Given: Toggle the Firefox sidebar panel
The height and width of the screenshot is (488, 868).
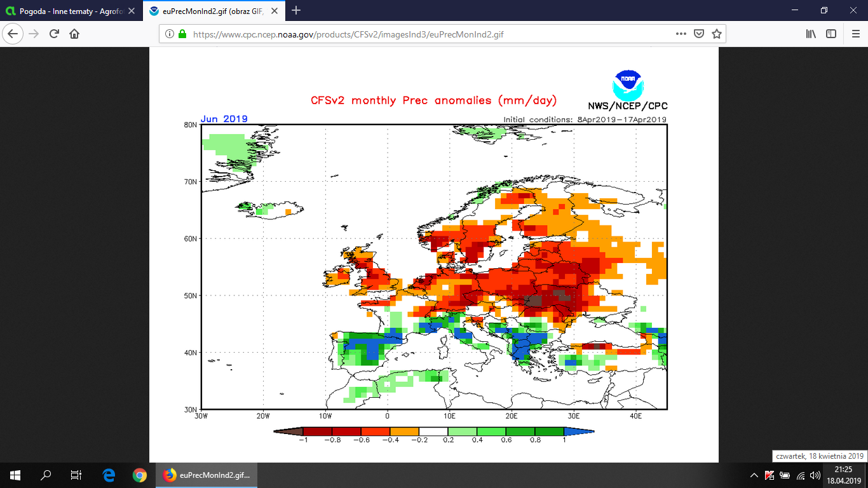Looking at the screenshot, I should 831,34.
